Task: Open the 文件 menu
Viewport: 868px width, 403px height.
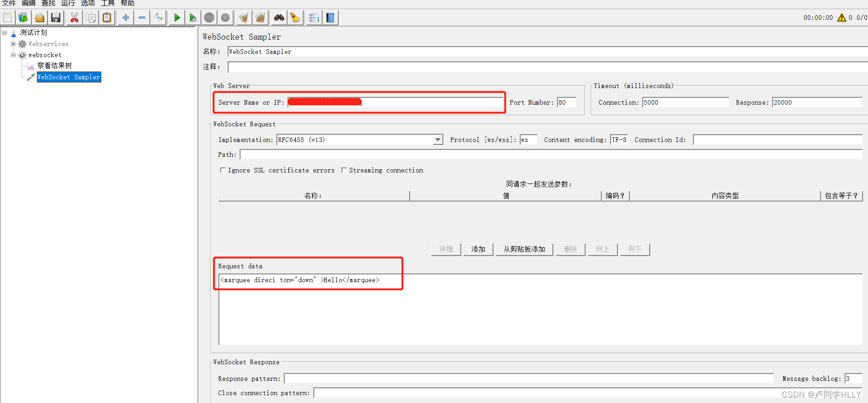Action: 9,3
